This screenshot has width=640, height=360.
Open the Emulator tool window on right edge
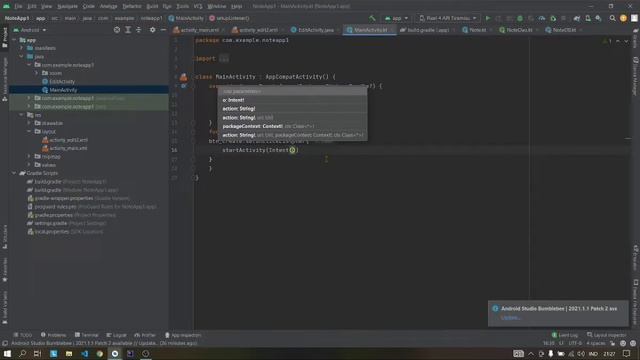pyautogui.click(x=636, y=257)
